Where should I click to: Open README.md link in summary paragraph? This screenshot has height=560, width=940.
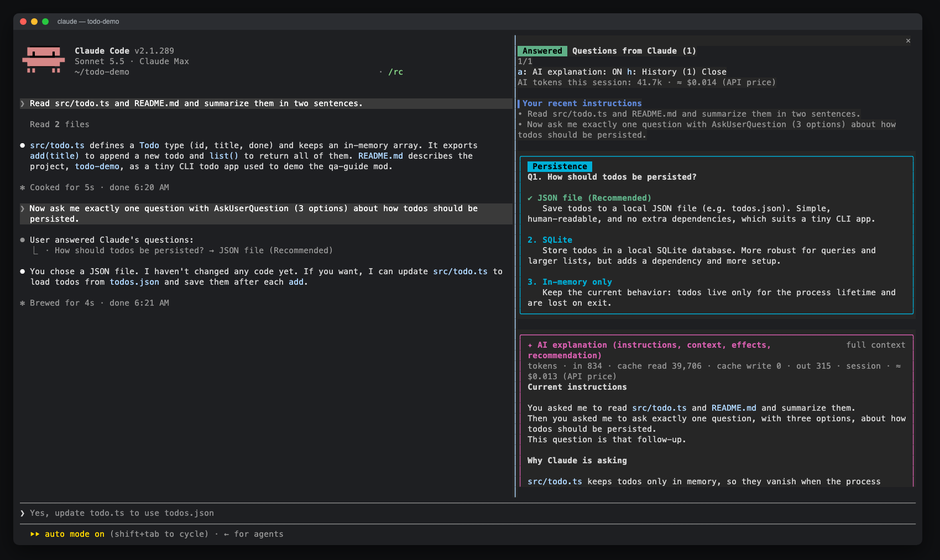pos(380,156)
